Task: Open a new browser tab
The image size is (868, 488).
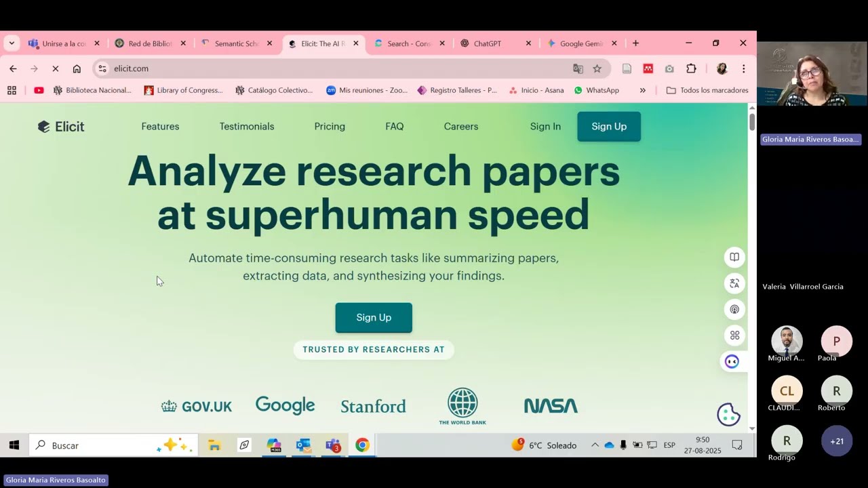Action: (635, 43)
